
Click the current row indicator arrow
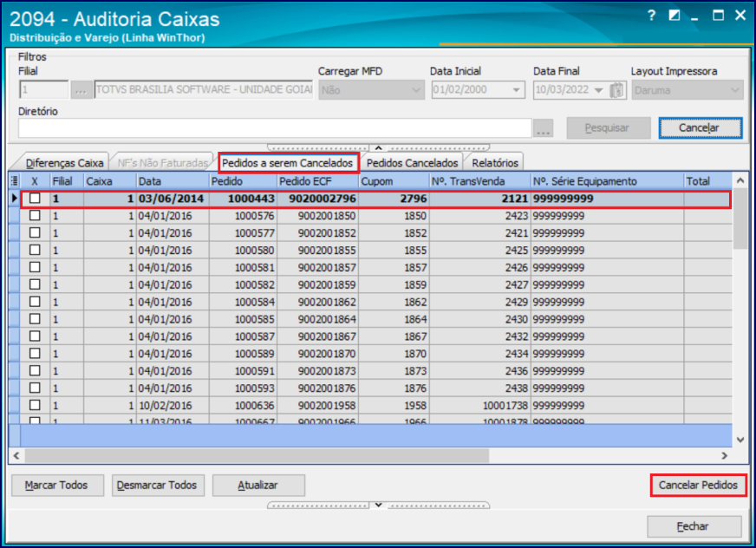coord(15,199)
